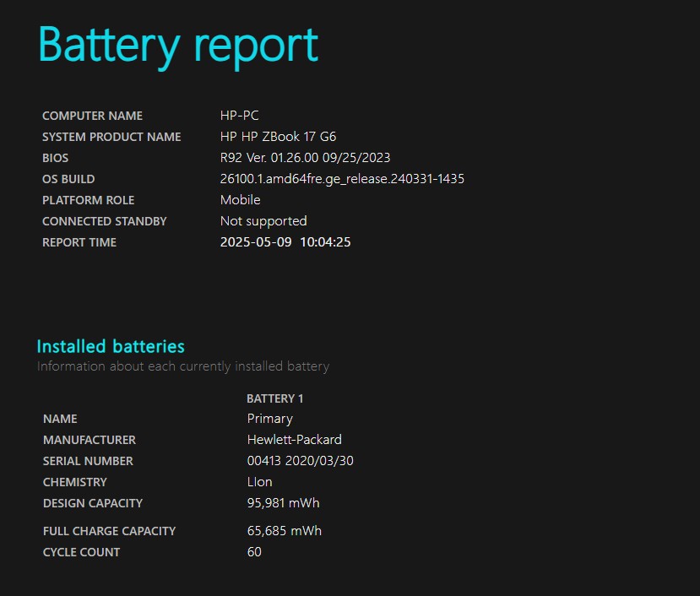Click the BATTERY 1 column header

pos(275,398)
